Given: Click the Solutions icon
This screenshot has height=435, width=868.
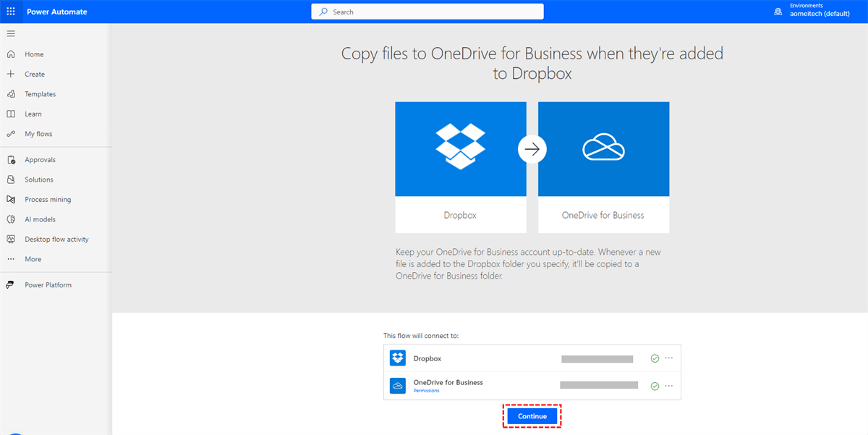Looking at the screenshot, I should [10, 180].
